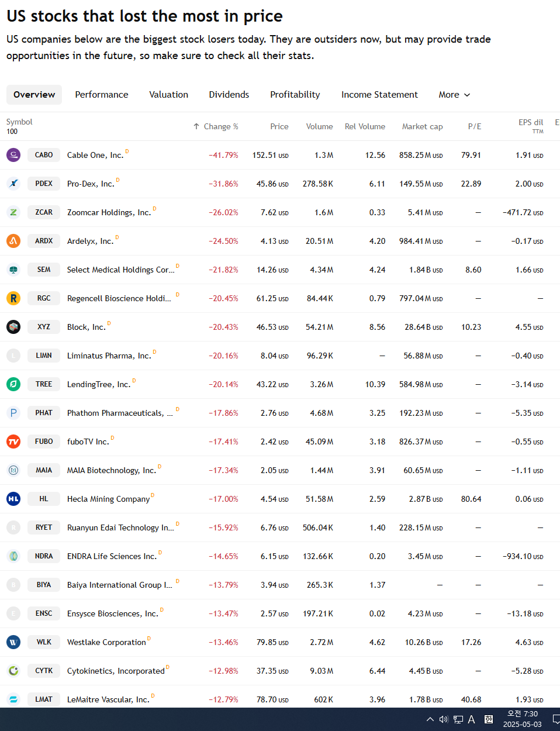
Task: Click the TREE ticker symbol button
Action: (x=44, y=384)
